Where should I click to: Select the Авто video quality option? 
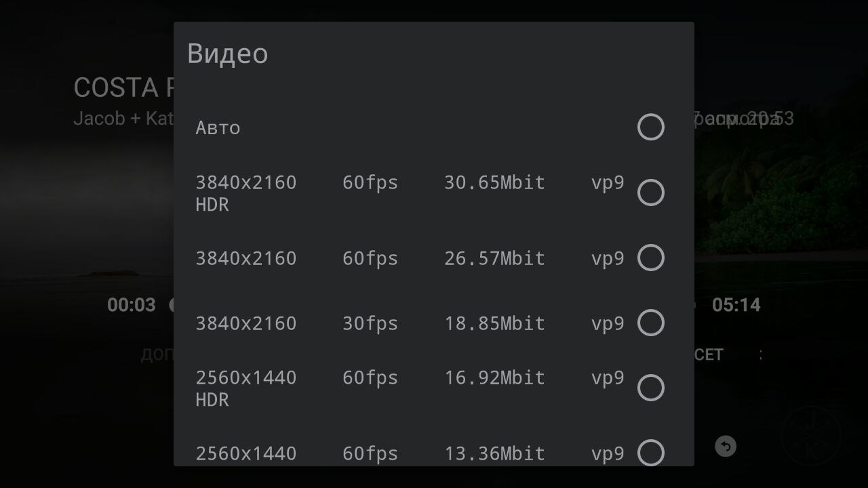click(x=434, y=127)
